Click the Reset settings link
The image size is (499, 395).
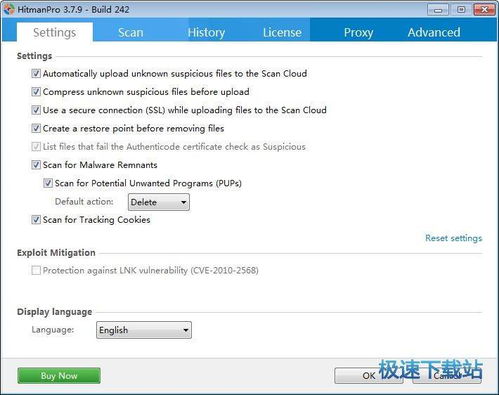coord(454,238)
